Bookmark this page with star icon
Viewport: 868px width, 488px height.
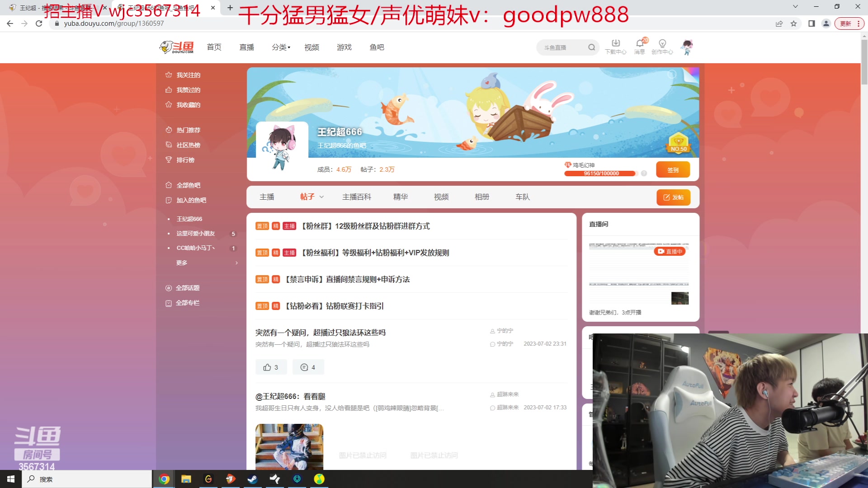point(793,23)
